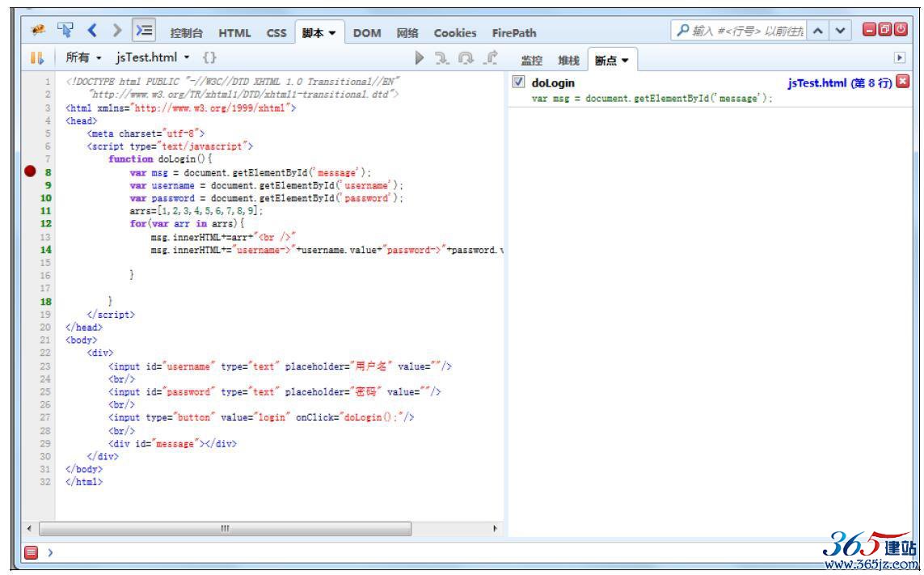This screenshot has width=924, height=575.
Task: Go back with the blue left arrow
Action: [x=92, y=30]
